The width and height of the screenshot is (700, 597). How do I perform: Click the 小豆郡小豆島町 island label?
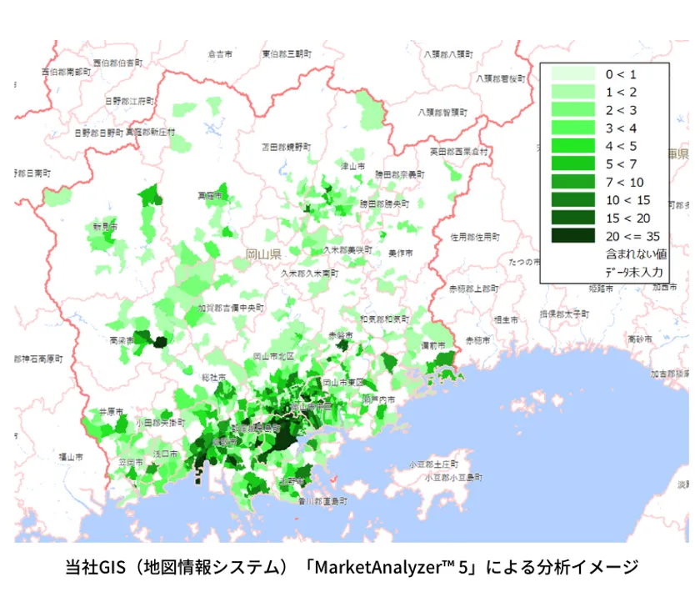click(453, 478)
